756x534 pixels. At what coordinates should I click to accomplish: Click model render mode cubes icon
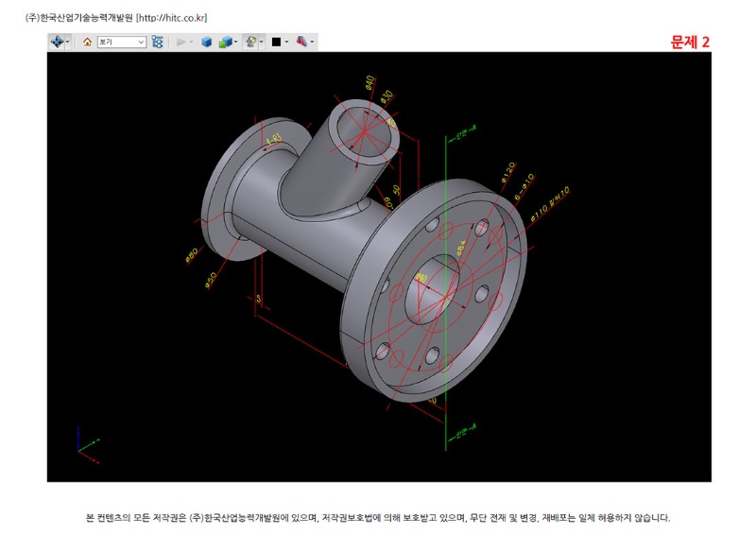[225, 42]
